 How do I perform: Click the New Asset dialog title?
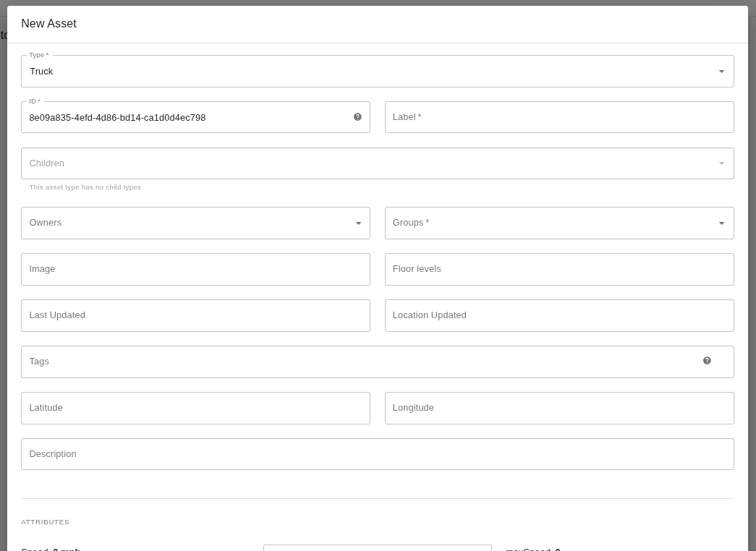click(48, 24)
